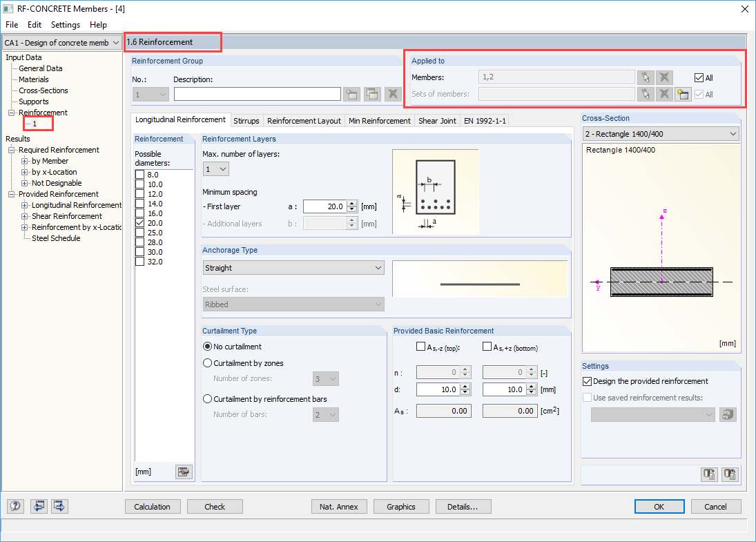Click the copy reinforcement group icon
The height and width of the screenshot is (542, 756).
372,94
